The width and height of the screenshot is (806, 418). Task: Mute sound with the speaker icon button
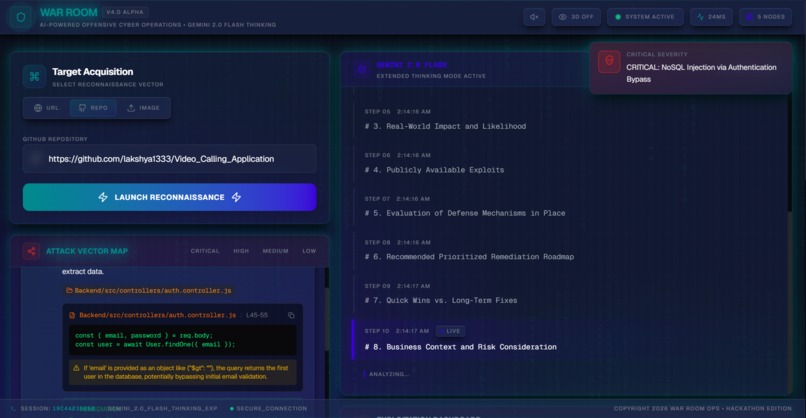point(534,17)
